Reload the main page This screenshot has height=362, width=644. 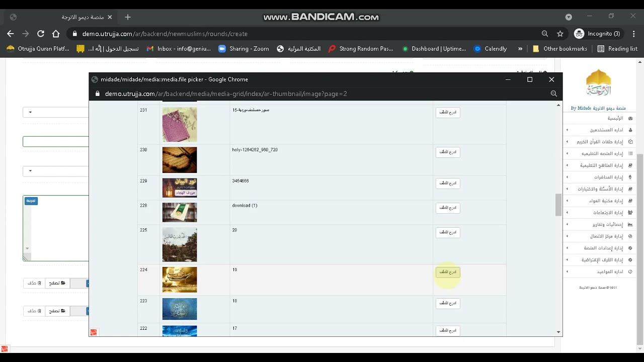pyautogui.click(x=41, y=34)
